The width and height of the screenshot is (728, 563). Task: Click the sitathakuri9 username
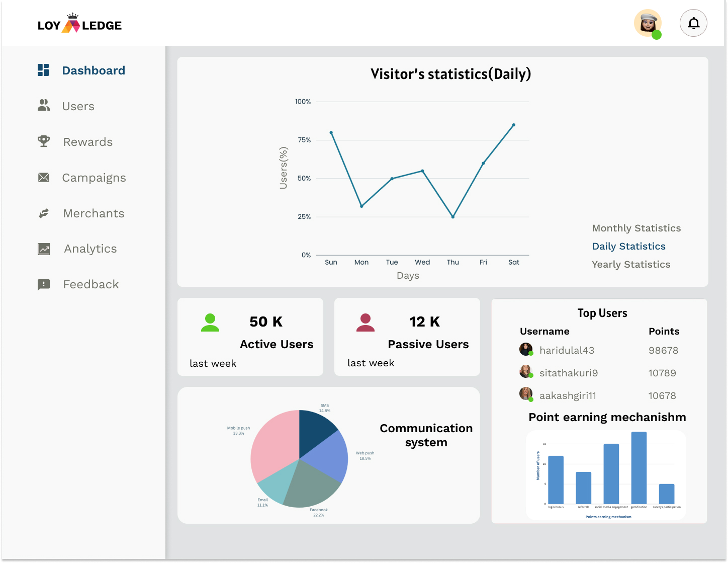tap(568, 373)
